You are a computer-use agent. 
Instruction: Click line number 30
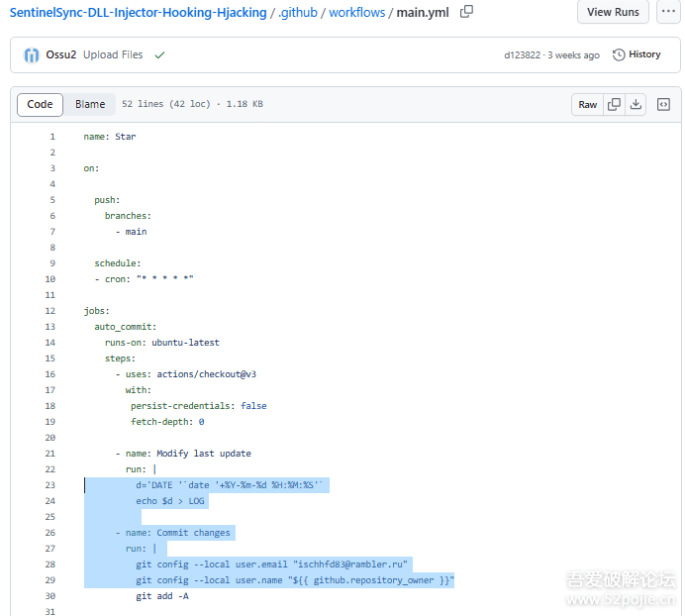pos(50,596)
